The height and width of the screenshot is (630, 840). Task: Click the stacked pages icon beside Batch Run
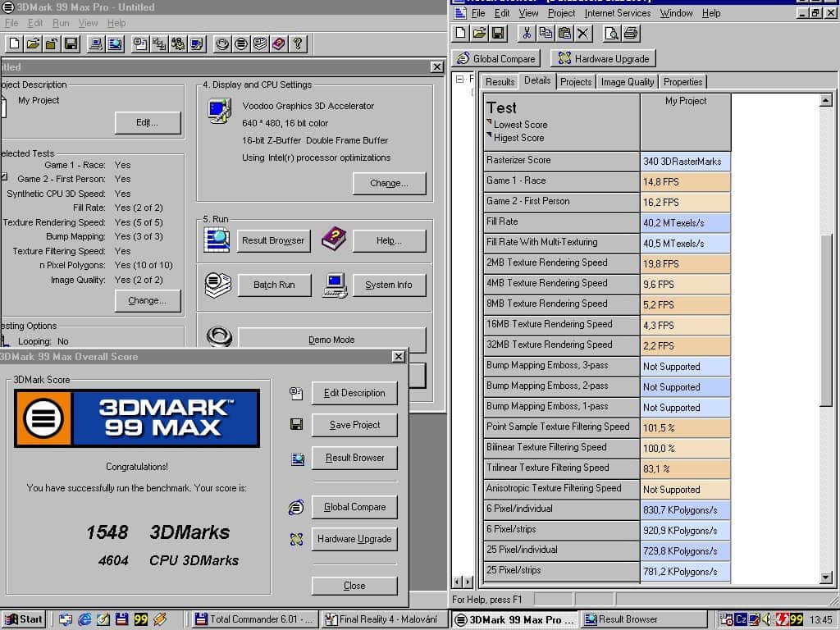[217, 285]
